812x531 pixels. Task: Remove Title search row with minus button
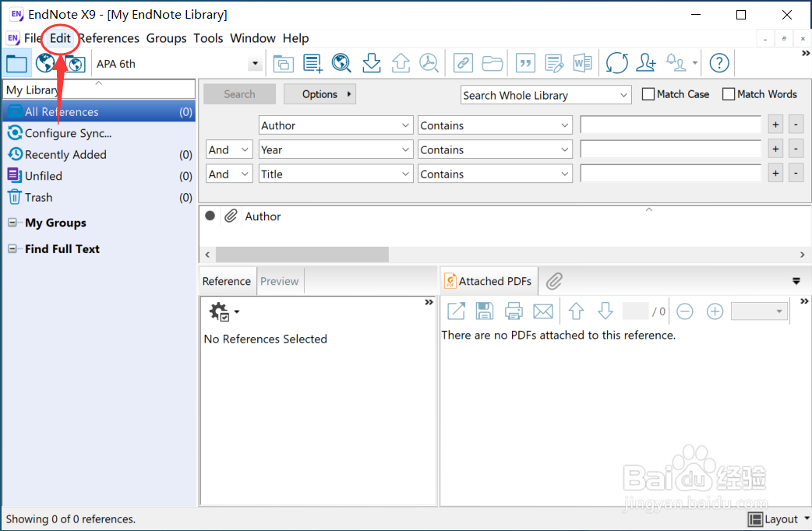[796, 173]
